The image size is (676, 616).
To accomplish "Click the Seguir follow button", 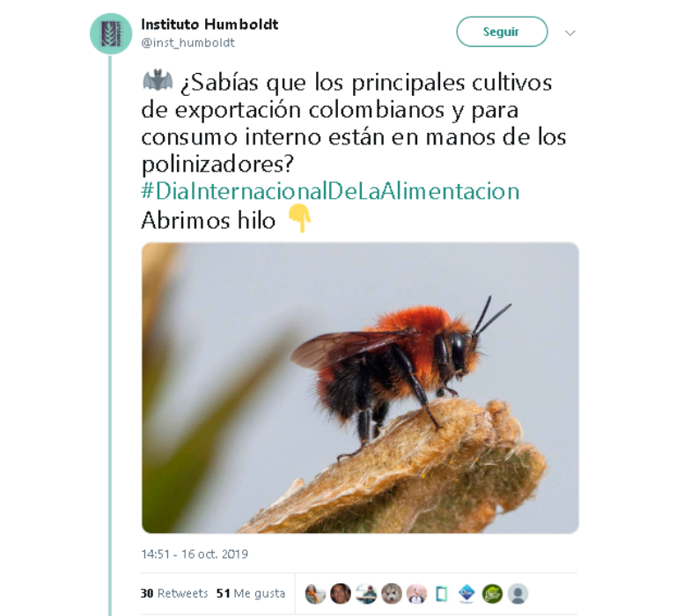I will [502, 32].
